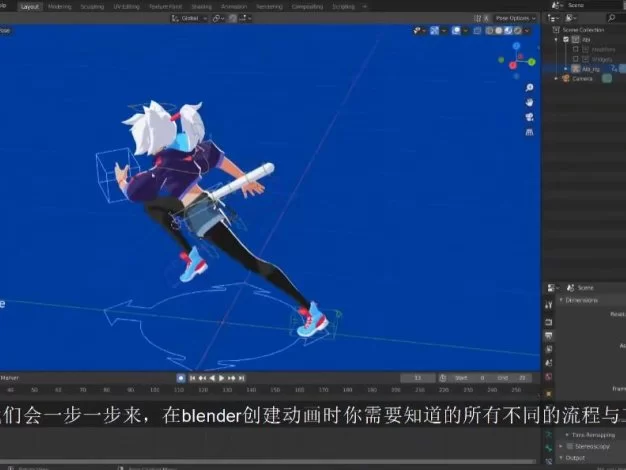Click the play animation button
626x470 pixels.
[x=220, y=378]
